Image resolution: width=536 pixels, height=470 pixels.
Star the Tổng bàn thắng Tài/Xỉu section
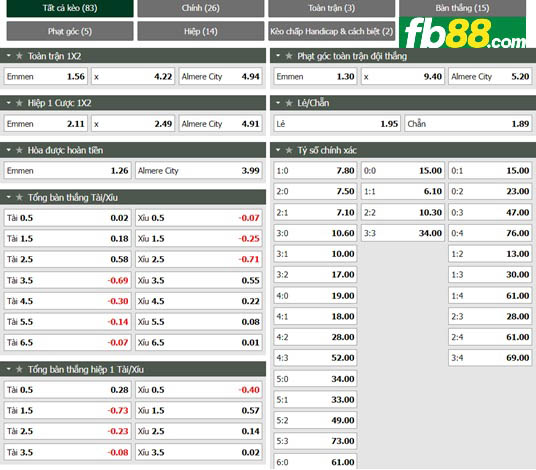(x=19, y=197)
